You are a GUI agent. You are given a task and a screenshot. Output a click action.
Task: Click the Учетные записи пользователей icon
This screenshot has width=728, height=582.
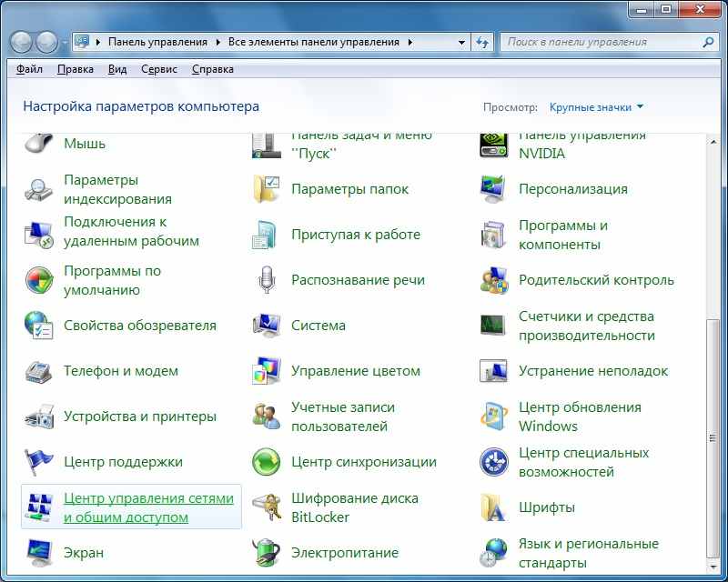[x=267, y=416]
